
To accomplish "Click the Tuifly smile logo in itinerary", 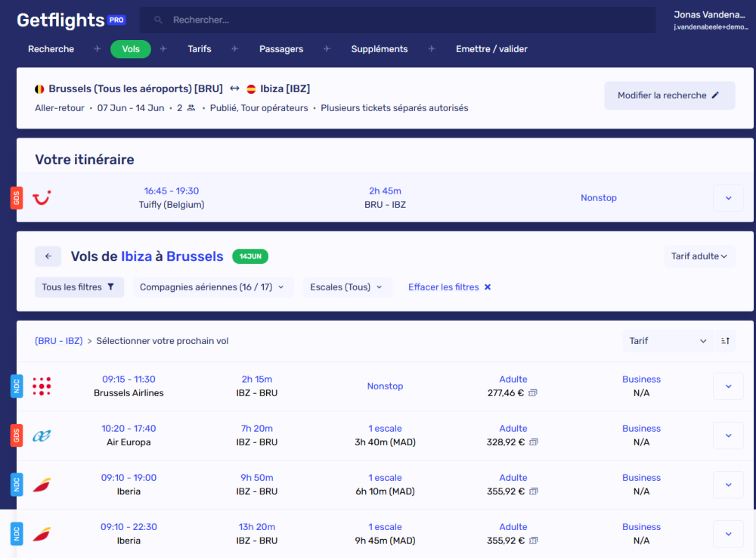I will point(42,197).
